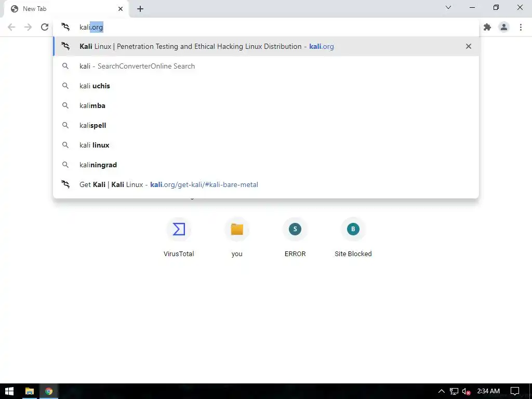Open the Get Kali bare-metal suggestion
This screenshot has height=399, width=532.
[266, 184]
